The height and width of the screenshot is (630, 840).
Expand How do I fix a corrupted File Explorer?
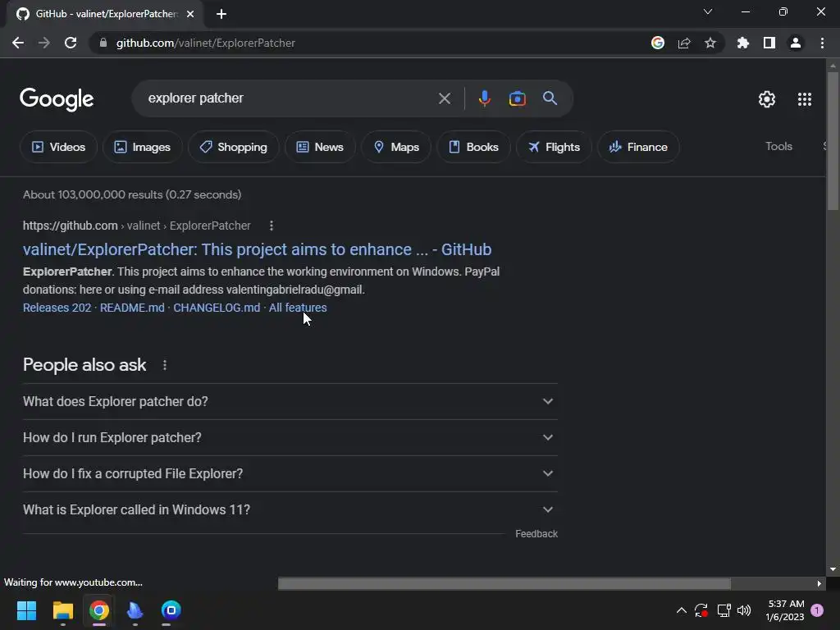290,473
